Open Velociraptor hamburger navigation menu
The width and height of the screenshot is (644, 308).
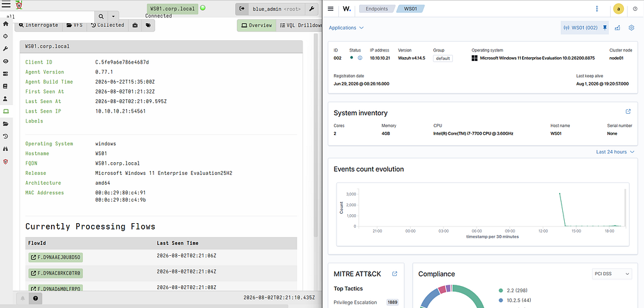pos(6,5)
